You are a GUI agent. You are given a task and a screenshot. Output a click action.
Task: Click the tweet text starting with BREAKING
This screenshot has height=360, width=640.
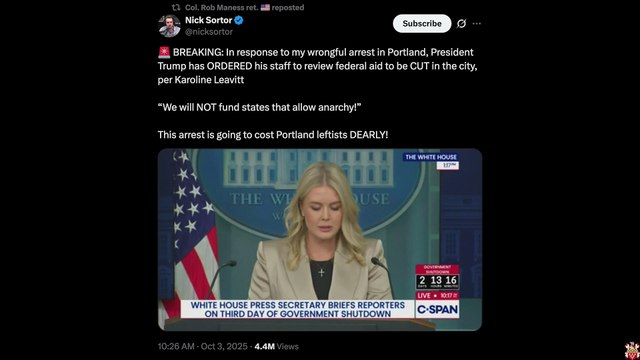tap(318, 66)
